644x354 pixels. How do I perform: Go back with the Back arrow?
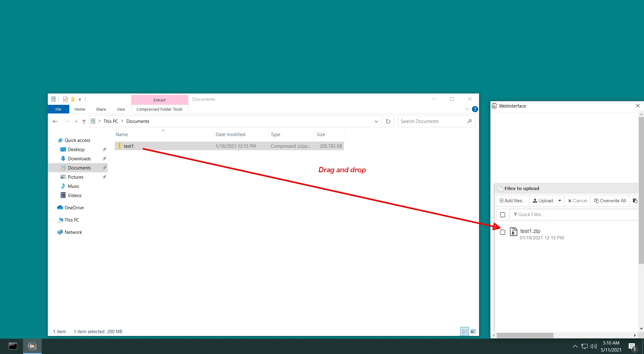tap(55, 121)
